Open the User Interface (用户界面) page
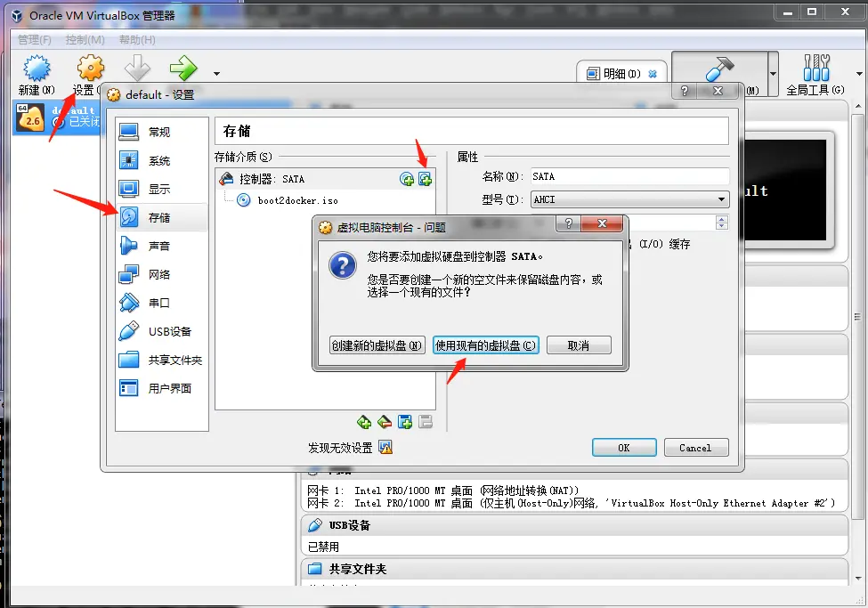 click(162, 388)
